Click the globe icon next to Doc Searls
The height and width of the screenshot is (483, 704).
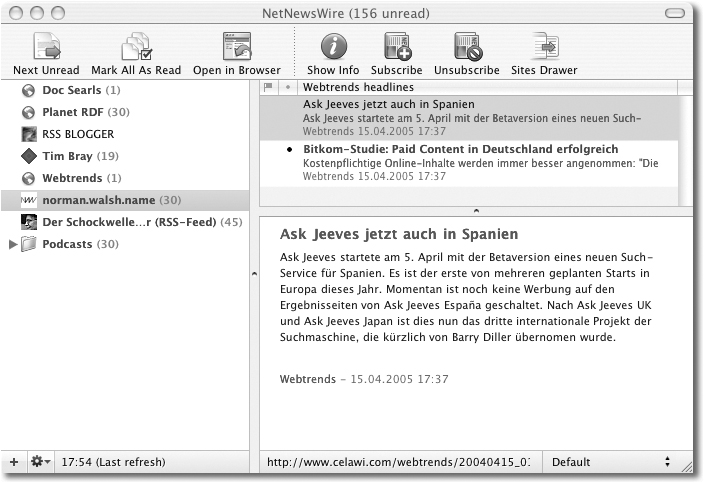[x=28, y=90]
